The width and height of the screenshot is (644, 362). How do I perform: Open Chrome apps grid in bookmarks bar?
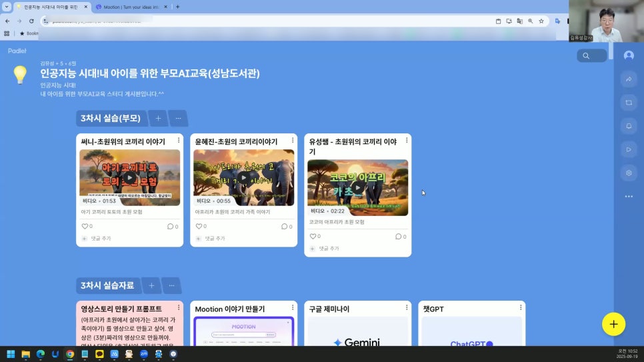(x=7, y=33)
